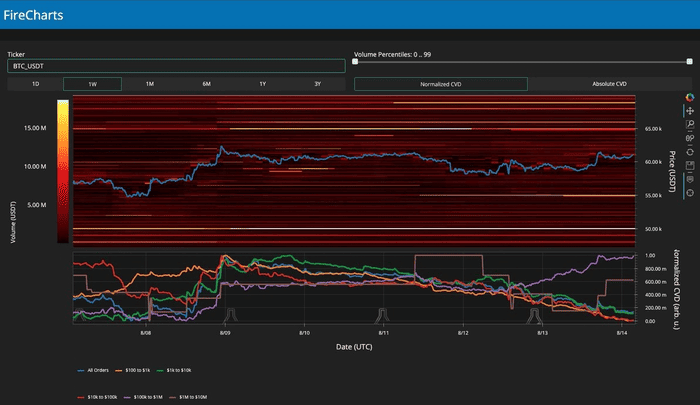Viewport: 700px width, 405px height.
Task: Click the 'Volume Percentiles: 0 .. 99' label
Action: (x=392, y=54)
